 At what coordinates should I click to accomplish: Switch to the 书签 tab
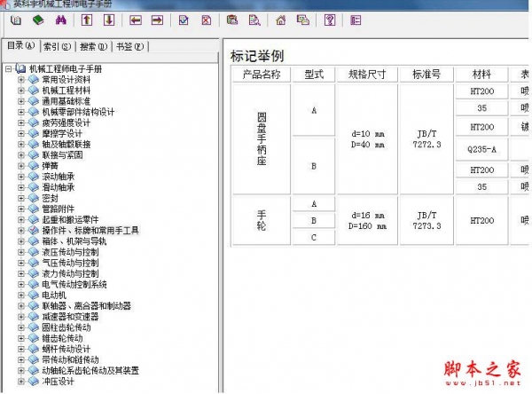[130, 46]
